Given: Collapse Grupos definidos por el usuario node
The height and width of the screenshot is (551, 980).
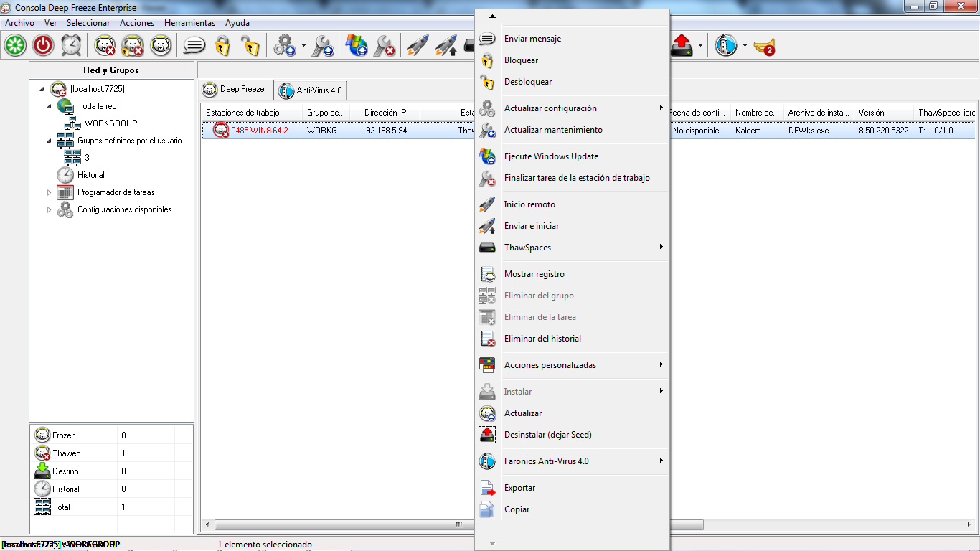Looking at the screenshot, I should [x=50, y=141].
